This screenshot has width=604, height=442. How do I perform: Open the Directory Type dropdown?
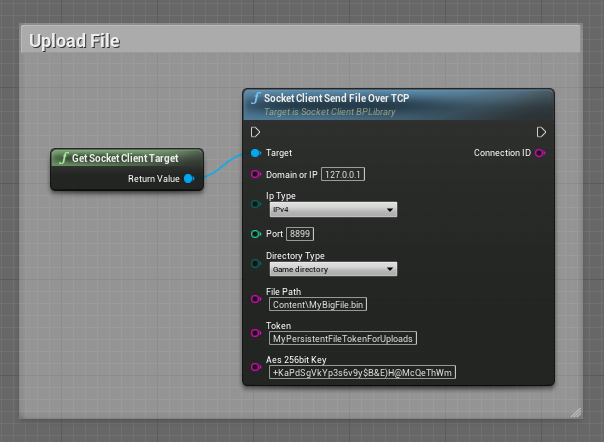click(x=332, y=269)
